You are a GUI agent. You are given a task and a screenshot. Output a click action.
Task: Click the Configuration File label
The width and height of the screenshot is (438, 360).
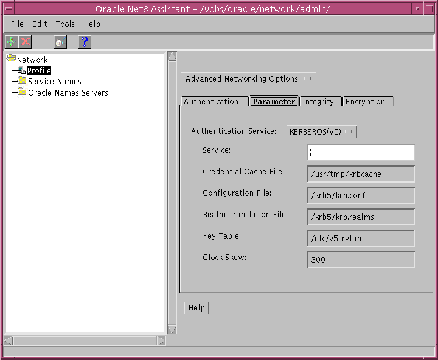(237, 193)
